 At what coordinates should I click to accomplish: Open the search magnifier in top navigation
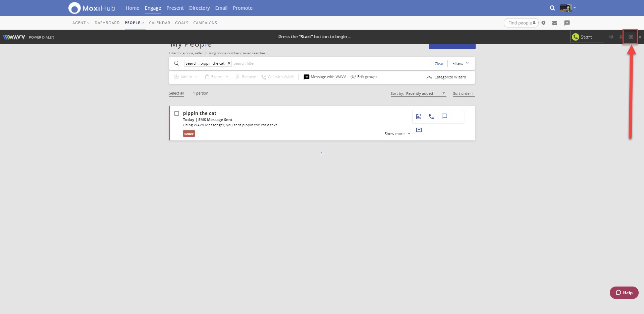point(552,8)
